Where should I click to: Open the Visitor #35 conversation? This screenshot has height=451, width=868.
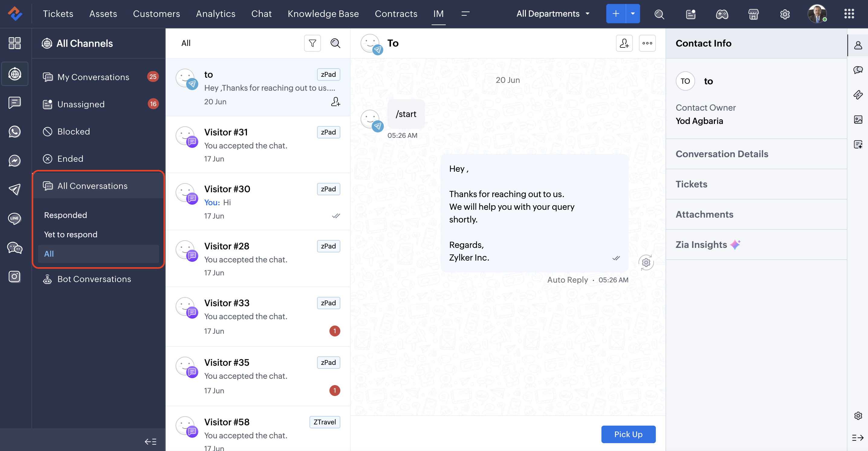click(x=258, y=376)
